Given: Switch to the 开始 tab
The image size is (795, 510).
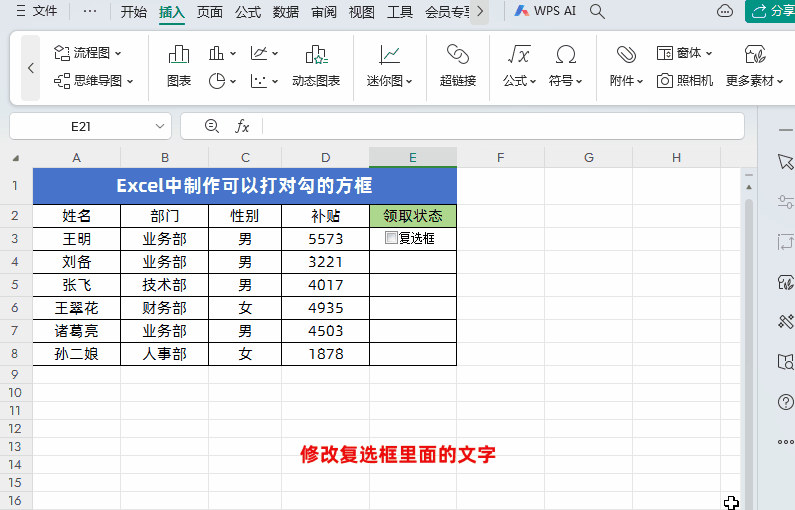Looking at the screenshot, I should [x=134, y=11].
